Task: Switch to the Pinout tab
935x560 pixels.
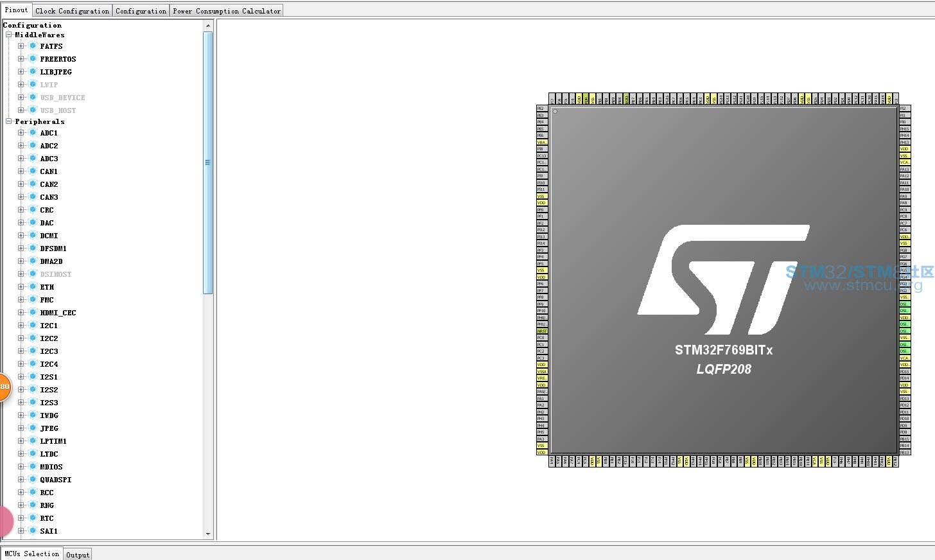Action: tap(16, 10)
